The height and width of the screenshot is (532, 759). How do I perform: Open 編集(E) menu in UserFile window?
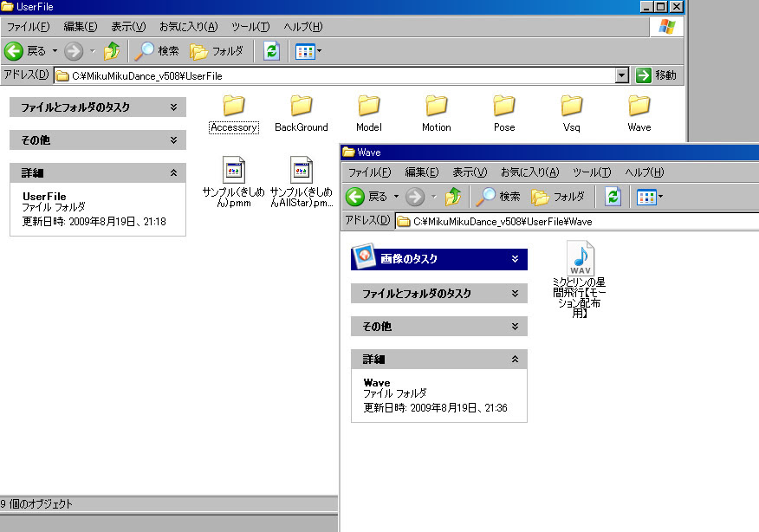pyautogui.click(x=81, y=27)
